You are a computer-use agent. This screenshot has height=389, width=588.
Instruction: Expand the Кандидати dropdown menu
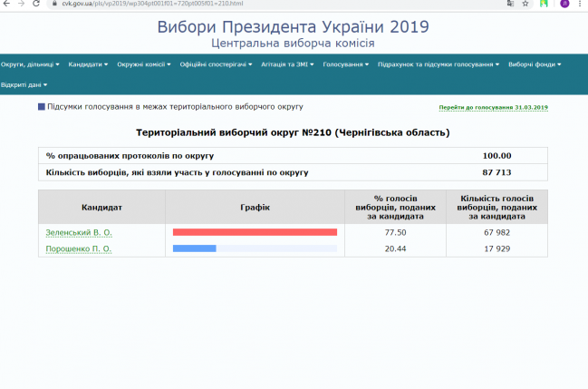point(88,64)
